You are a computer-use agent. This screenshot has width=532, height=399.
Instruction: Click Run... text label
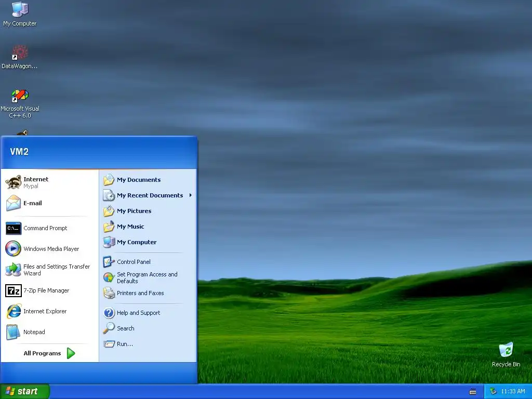(x=125, y=344)
